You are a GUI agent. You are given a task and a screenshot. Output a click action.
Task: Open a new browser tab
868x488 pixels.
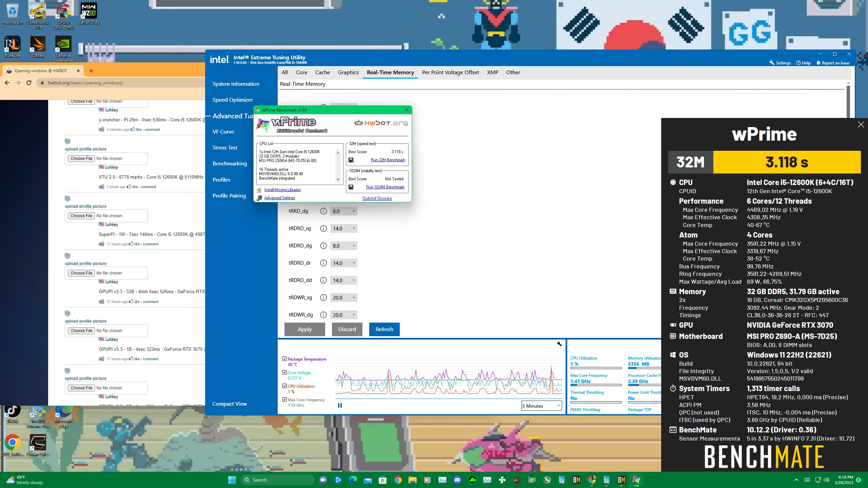coord(91,71)
